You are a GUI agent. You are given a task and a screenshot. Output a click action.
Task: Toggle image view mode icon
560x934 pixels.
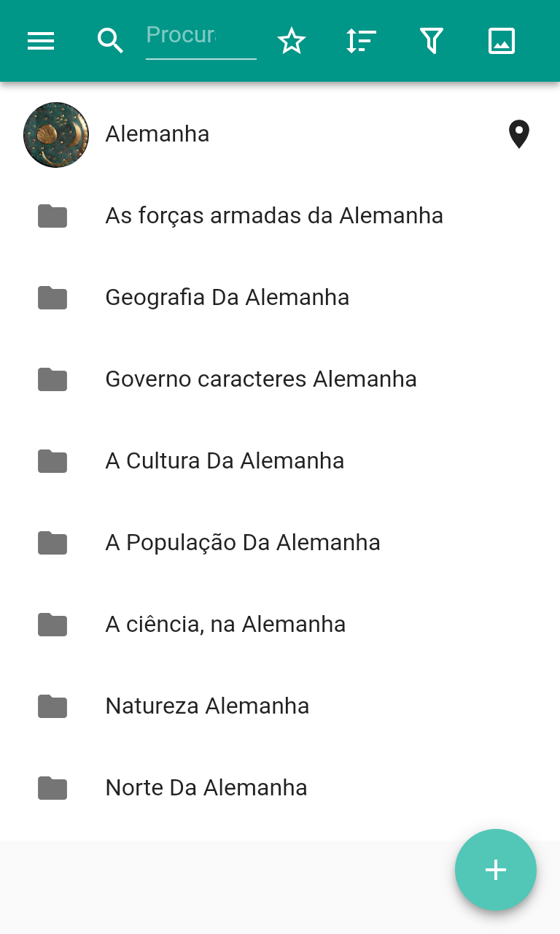(x=502, y=41)
